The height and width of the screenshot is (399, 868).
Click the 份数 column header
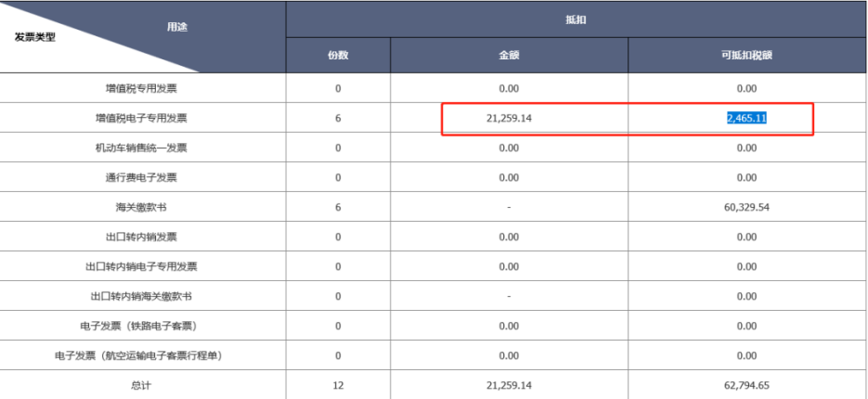338,55
